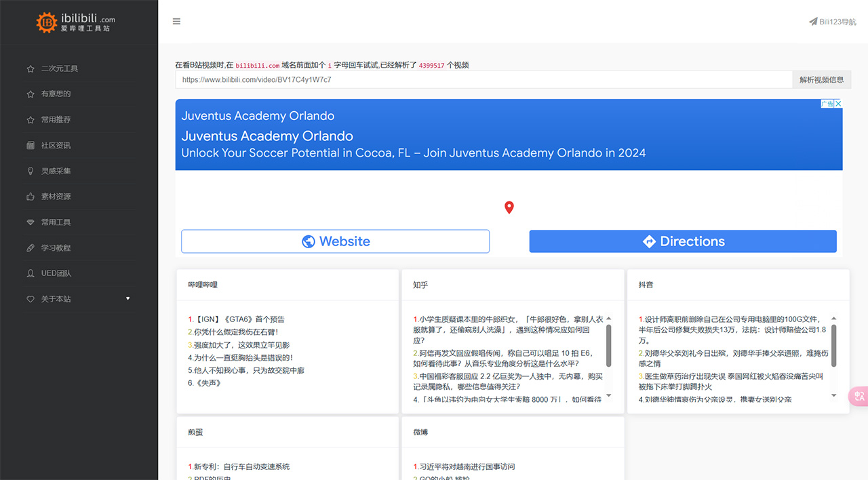The height and width of the screenshot is (480, 868).
Task: Open the 学习教程 sidebar entry
Action: click(56, 248)
